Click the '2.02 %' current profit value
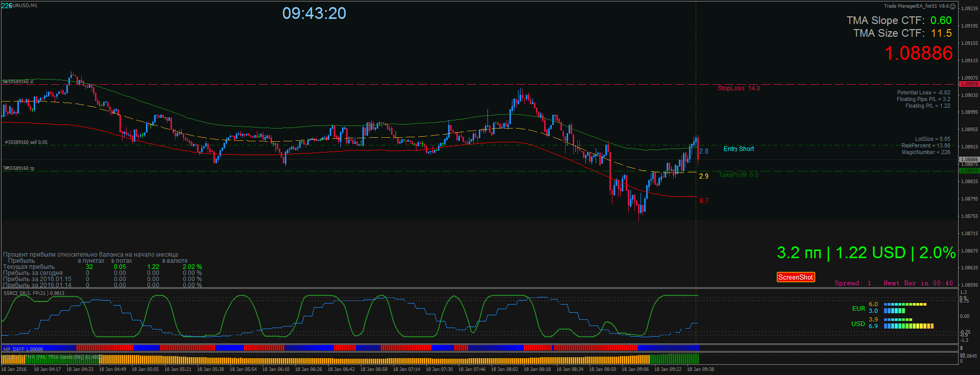Image resolution: width=980 pixels, height=375 pixels. click(192, 267)
